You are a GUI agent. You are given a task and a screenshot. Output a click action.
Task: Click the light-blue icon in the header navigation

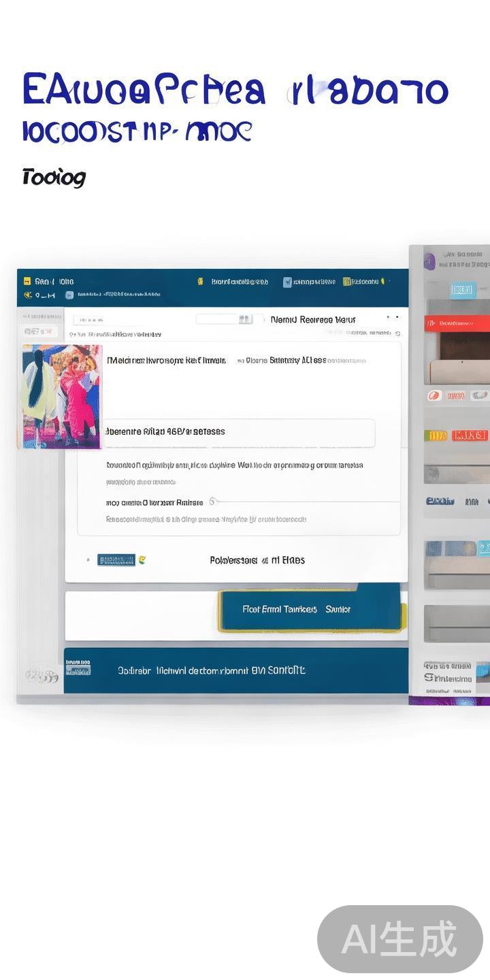click(287, 281)
